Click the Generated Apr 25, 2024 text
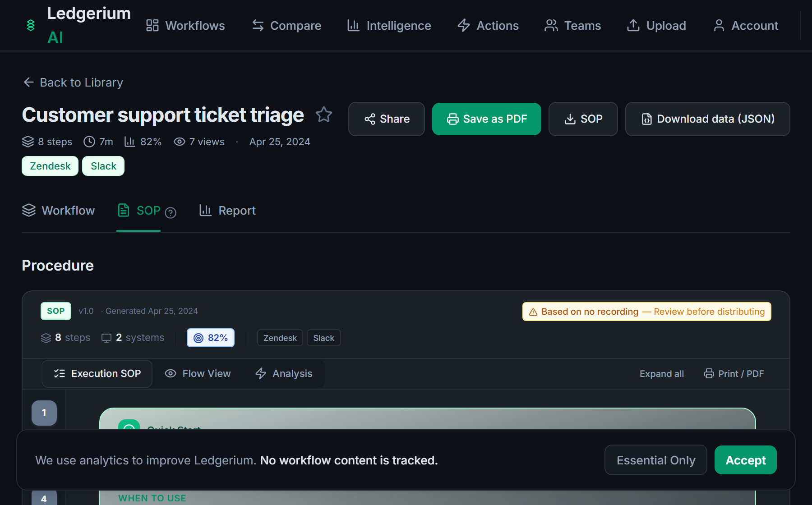The image size is (812, 505). pyautogui.click(x=152, y=311)
